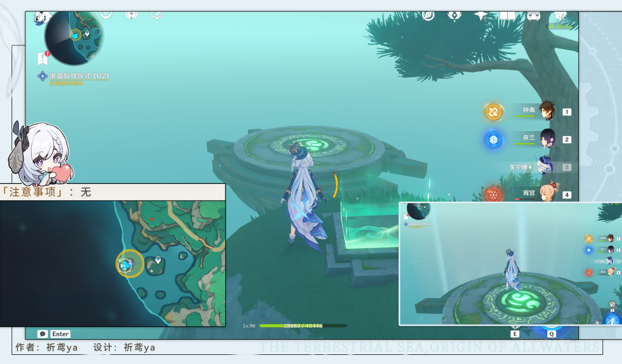Click the white teleport waypoint pin on inset map

point(158,260)
